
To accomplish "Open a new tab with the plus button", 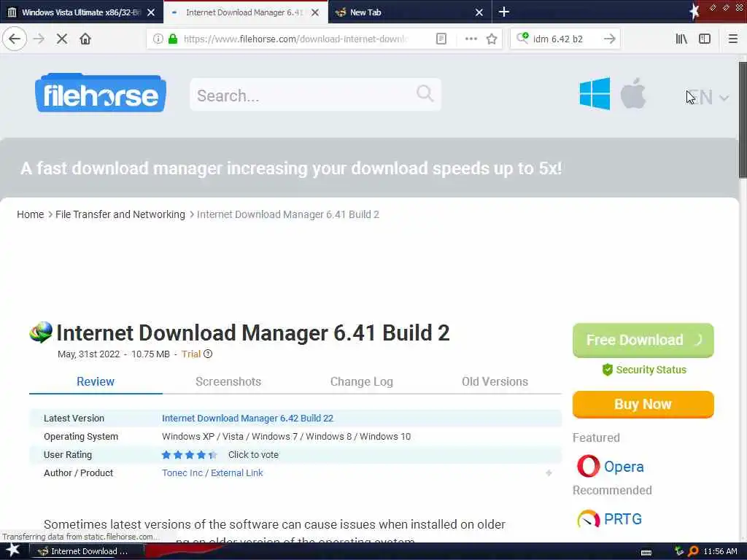I will 503,12.
